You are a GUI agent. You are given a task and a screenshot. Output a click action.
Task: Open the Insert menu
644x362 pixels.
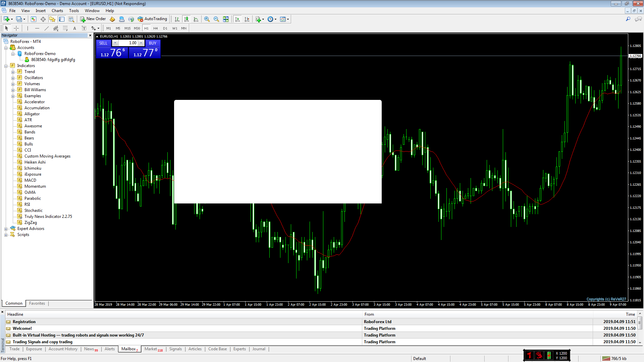pos(41,11)
